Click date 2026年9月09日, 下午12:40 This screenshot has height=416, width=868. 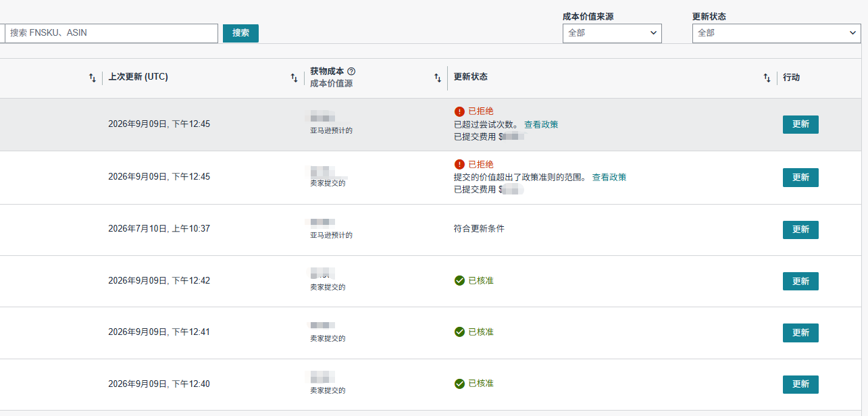coord(159,384)
